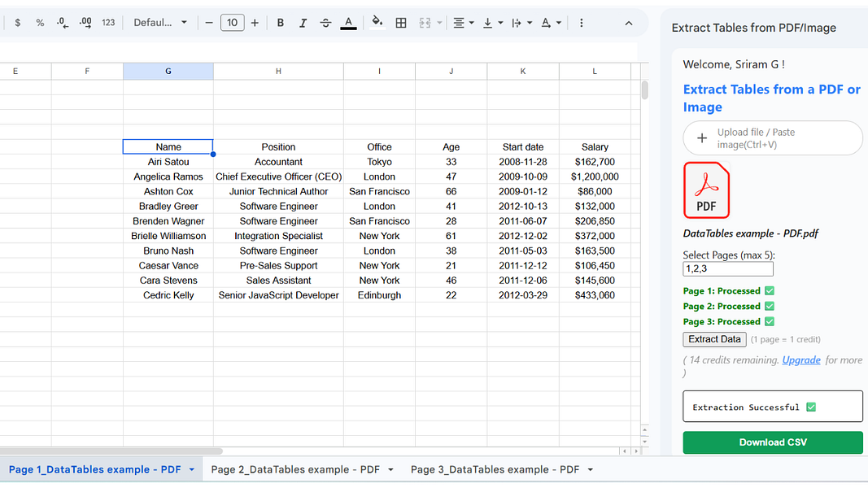The width and height of the screenshot is (868, 488).
Task: Select cell Chief Executive Officer (CEO)
Action: tap(278, 176)
